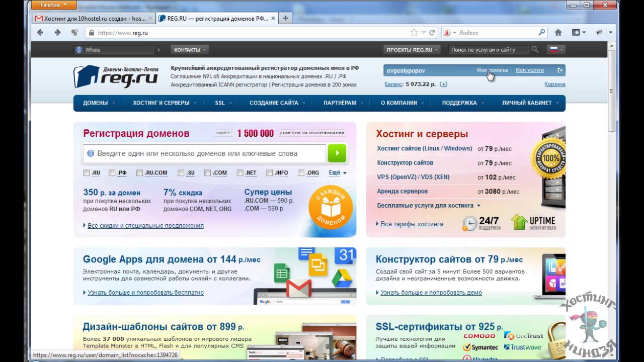
Task: Click Gmail icon in Google Apps banner
Action: click(x=299, y=288)
